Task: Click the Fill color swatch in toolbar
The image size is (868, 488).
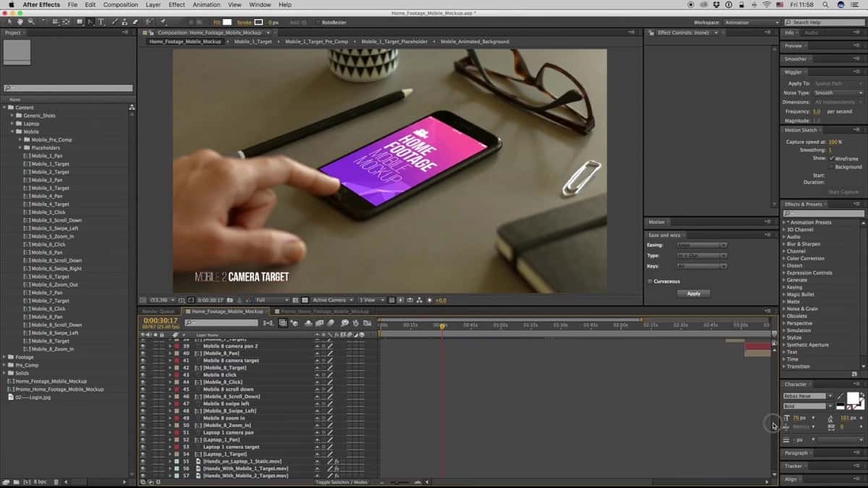Action: 226,22
